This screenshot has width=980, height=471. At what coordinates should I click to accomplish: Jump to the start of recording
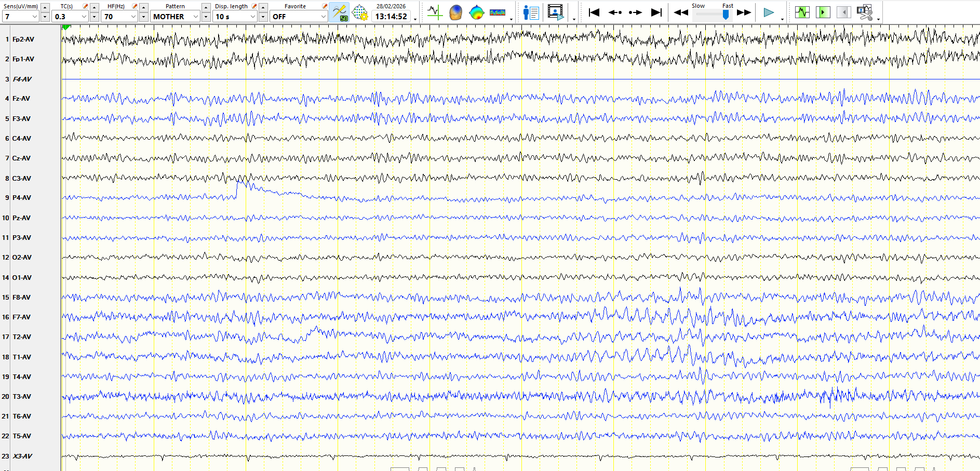pyautogui.click(x=594, y=12)
